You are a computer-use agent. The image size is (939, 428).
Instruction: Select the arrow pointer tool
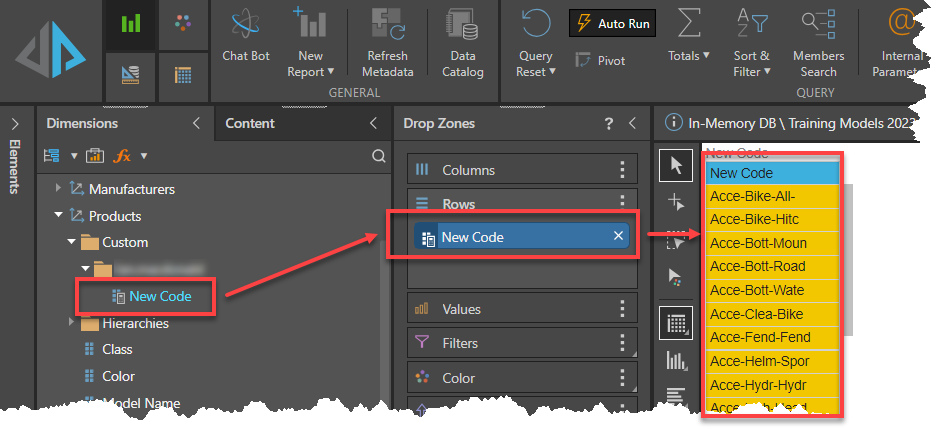pos(676,165)
